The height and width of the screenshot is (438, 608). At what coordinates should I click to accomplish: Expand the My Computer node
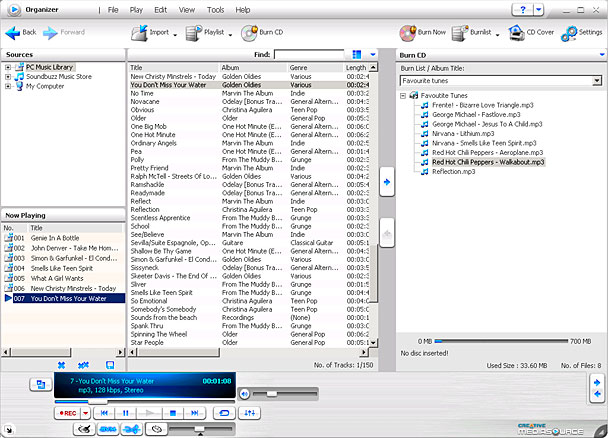[x=7, y=86]
